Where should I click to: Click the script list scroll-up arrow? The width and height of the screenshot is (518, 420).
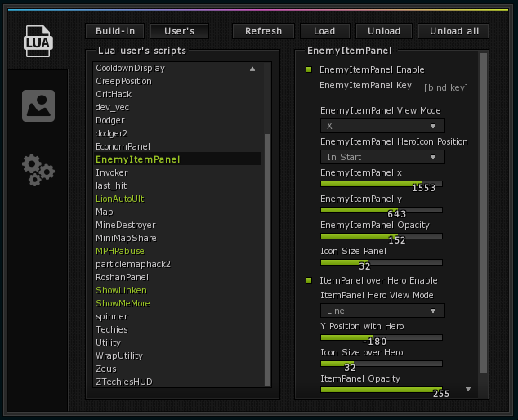pos(252,69)
